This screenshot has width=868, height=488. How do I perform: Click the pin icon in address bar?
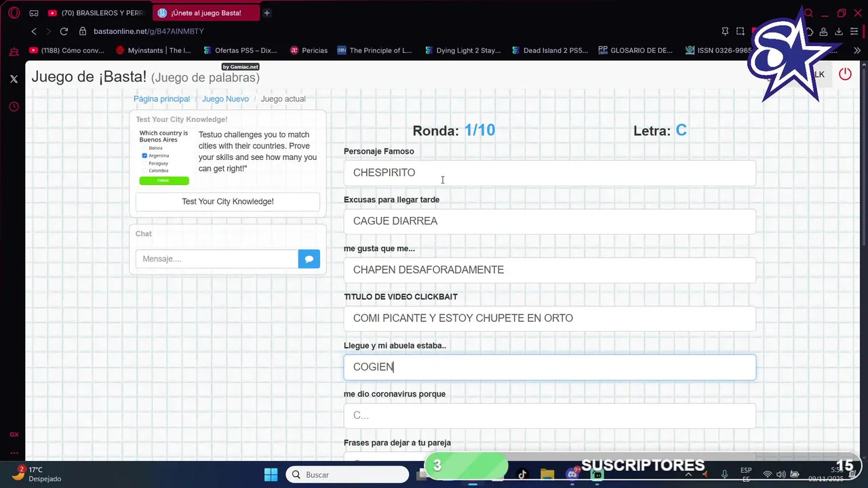coord(725,31)
